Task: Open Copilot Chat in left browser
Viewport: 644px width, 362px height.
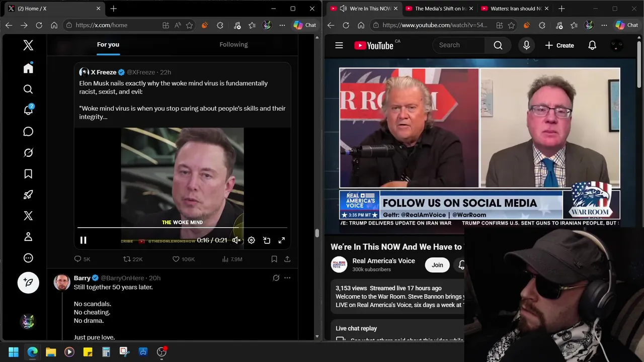Action: click(305, 25)
